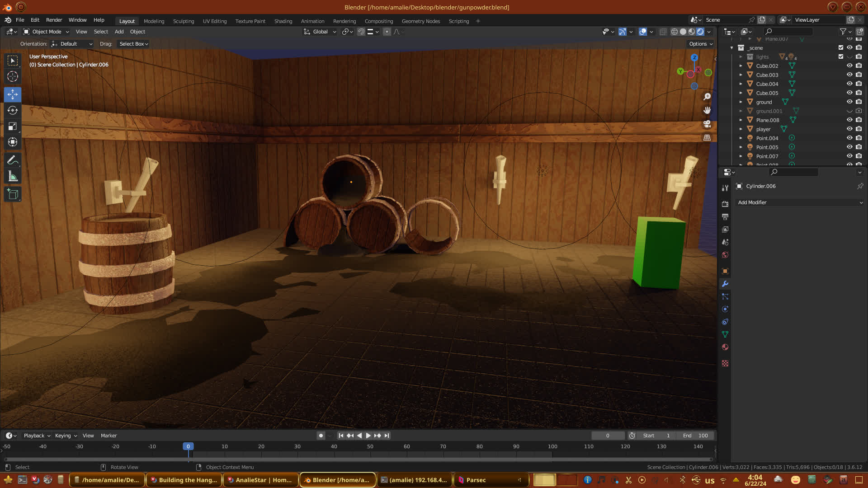Image resolution: width=868 pixels, height=488 pixels.
Task: Open the Object Mode dropdown
Action: (46, 32)
